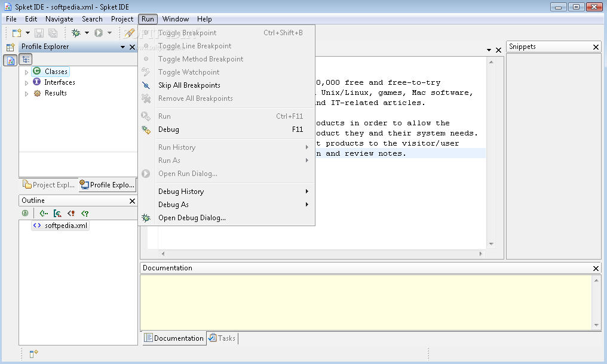This screenshot has width=607, height=364.
Task: Click the Open Perspective icon
Action: [10, 47]
